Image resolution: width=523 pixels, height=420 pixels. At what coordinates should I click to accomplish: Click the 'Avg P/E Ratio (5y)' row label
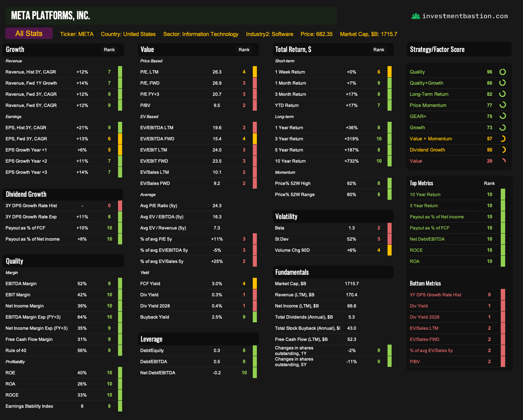(x=158, y=205)
